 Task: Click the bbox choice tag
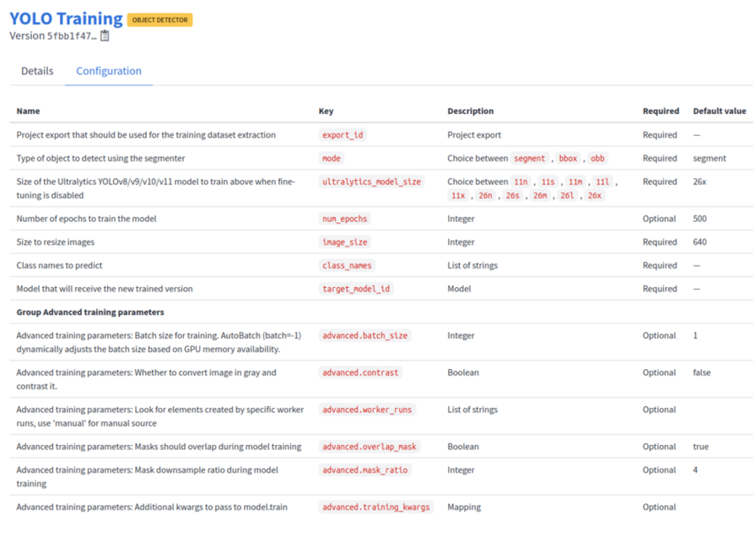[x=568, y=159]
